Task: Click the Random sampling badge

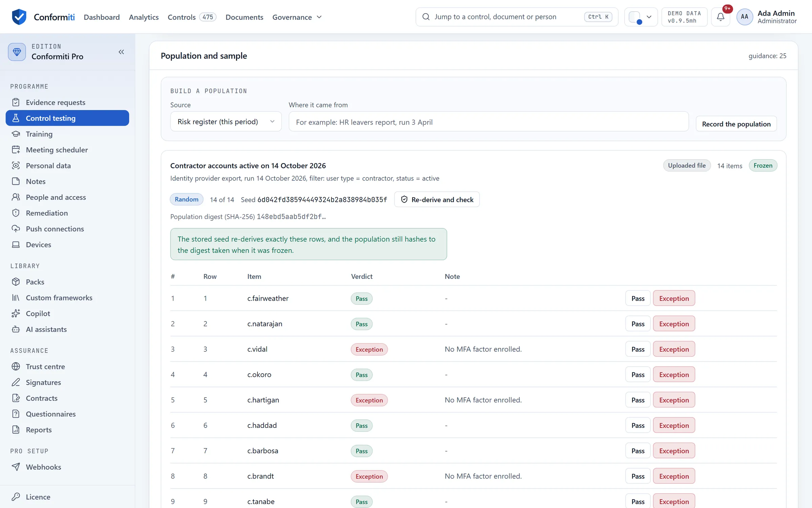Action: click(186, 199)
